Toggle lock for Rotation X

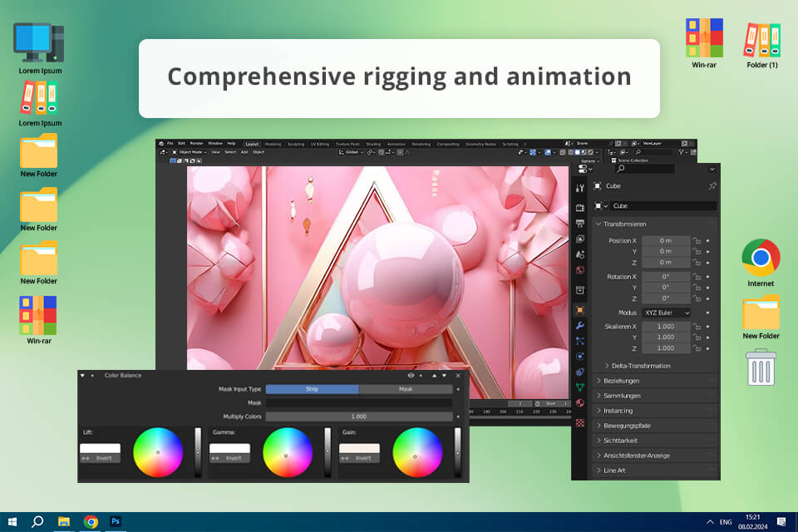click(x=697, y=277)
